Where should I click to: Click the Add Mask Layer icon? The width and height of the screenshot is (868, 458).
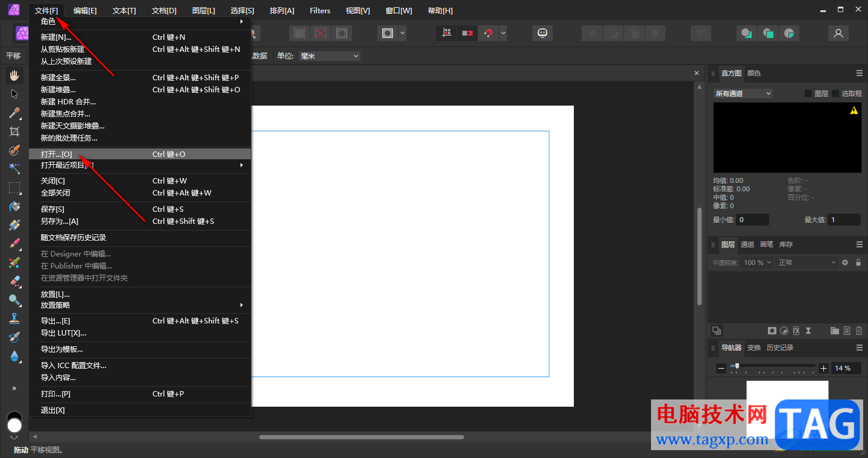772,331
